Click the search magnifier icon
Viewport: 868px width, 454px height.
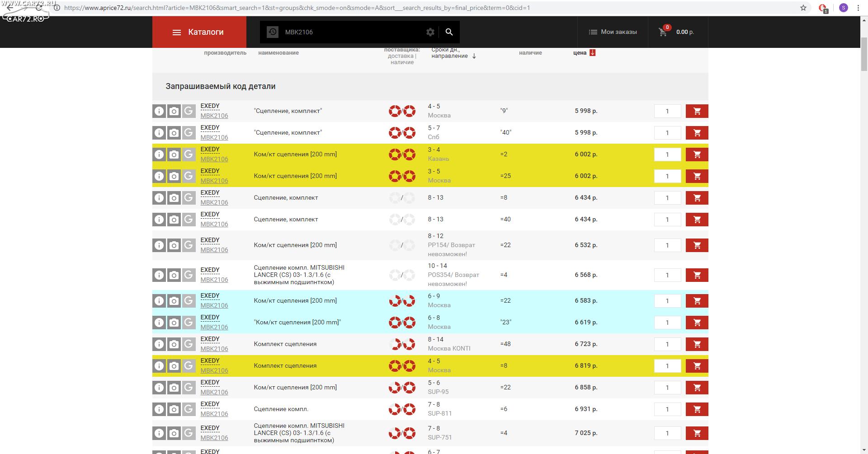point(449,32)
